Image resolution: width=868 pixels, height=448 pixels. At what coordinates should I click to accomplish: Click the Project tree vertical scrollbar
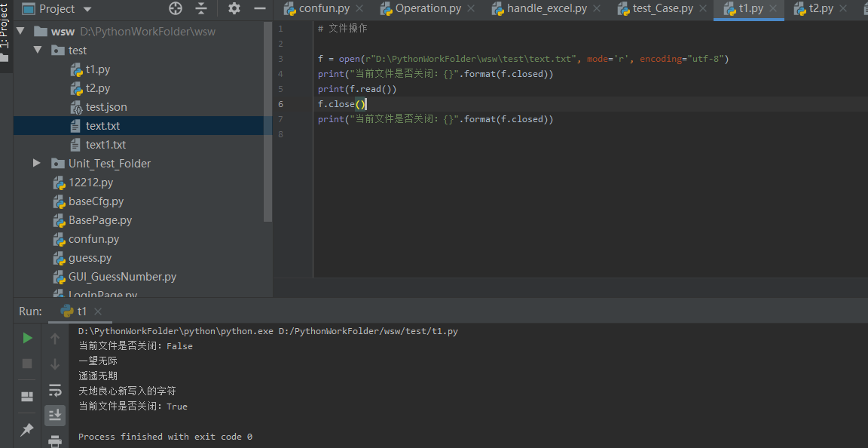coord(268,122)
